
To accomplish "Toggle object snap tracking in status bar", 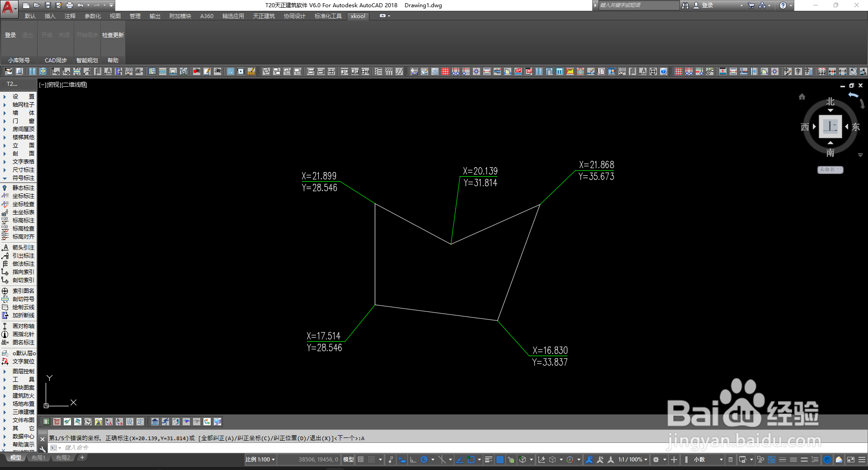I will (x=459, y=460).
